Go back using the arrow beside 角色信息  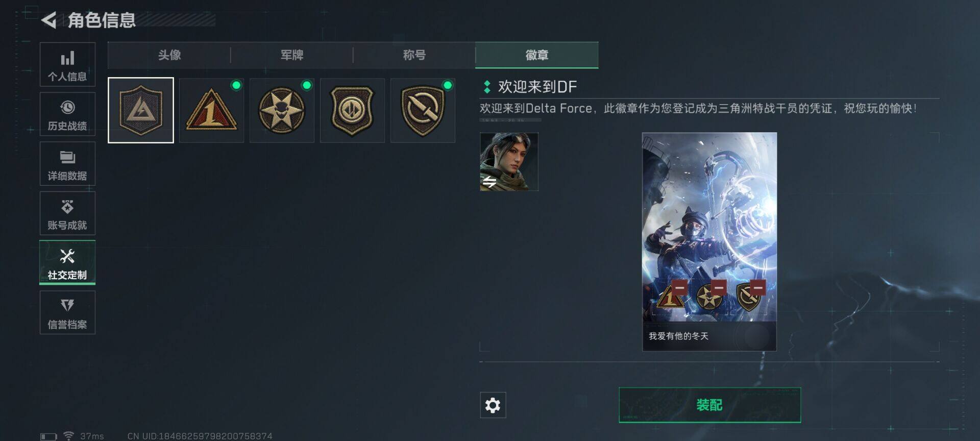point(49,20)
